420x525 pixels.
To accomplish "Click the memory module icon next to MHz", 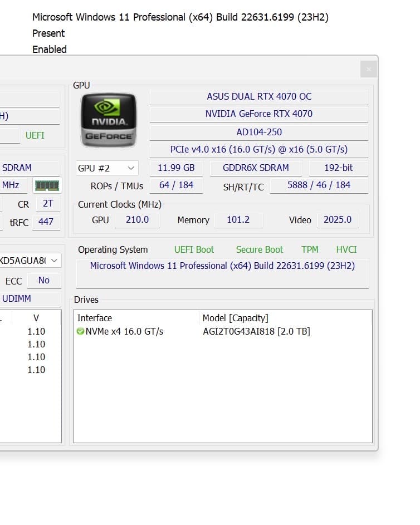I will pos(47,185).
